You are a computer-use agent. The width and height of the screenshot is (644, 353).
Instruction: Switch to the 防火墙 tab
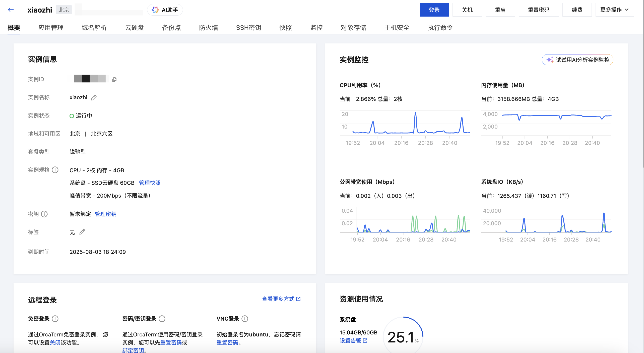208,28
